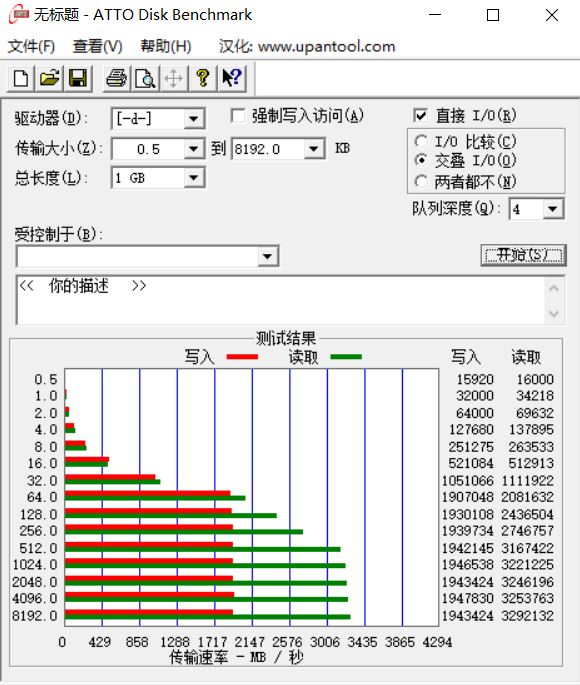Click write value 64000
Image resolution: width=580 pixels, height=685 pixels.
click(x=475, y=413)
